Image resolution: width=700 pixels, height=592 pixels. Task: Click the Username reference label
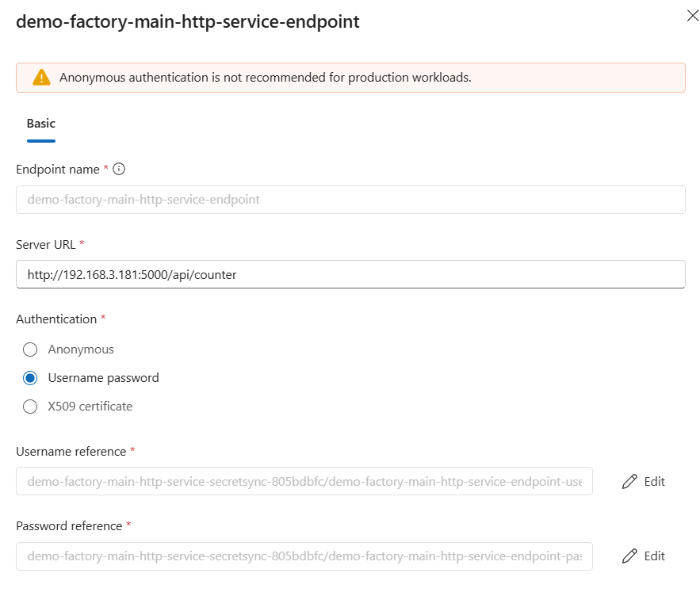[71, 451]
